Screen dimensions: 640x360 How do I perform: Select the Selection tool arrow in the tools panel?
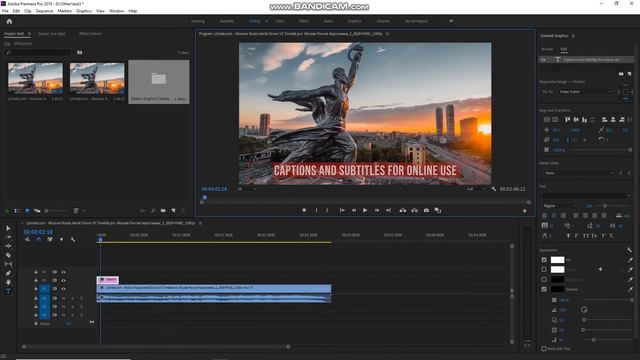pyautogui.click(x=8, y=228)
